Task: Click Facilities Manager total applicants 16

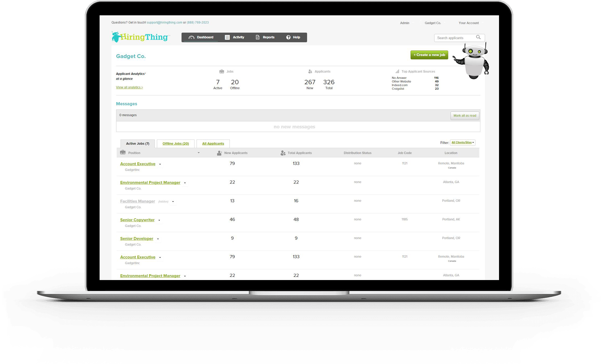Action: coord(296,201)
